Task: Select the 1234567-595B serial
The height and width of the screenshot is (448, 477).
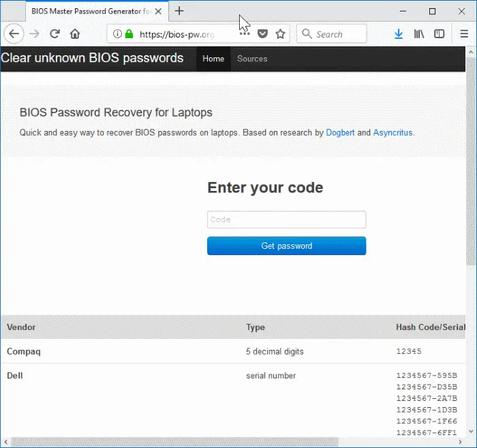Action: (x=427, y=375)
